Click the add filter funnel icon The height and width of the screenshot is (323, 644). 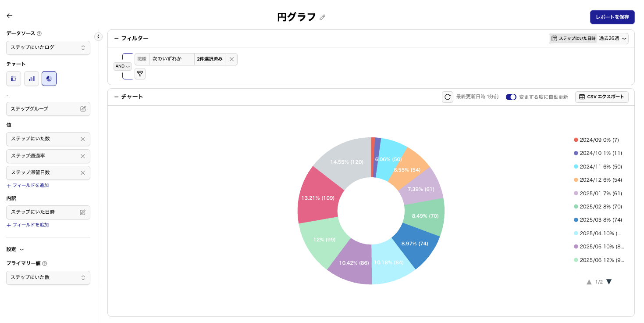point(140,74)
